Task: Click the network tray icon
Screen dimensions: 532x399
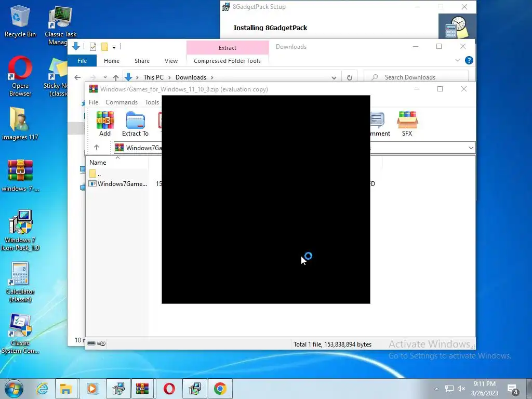Action: coord(449,389)
